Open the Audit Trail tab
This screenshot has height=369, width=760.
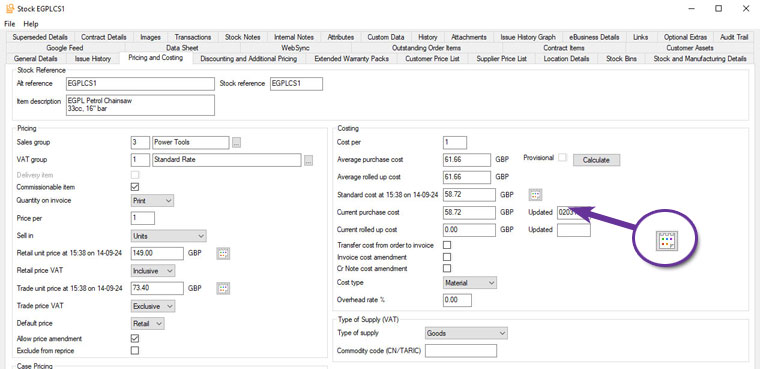pyautogui.click(x=734, y=37)
